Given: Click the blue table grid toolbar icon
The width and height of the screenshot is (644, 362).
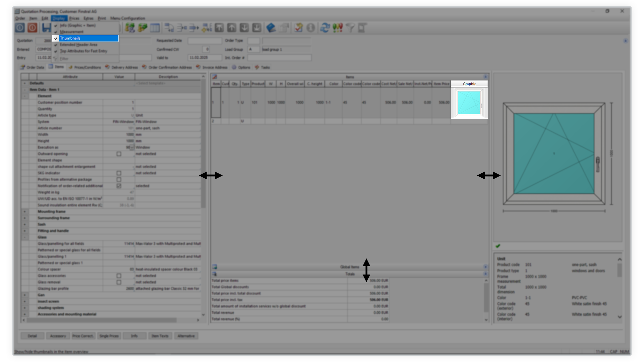Looking at the screenshot, I should [155, 27].
